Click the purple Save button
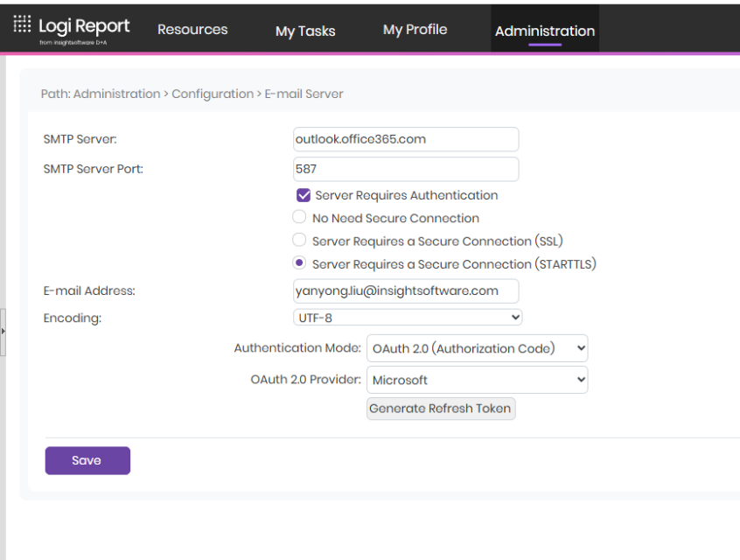This screenshot has width=740, height=560. coord(87,460)
